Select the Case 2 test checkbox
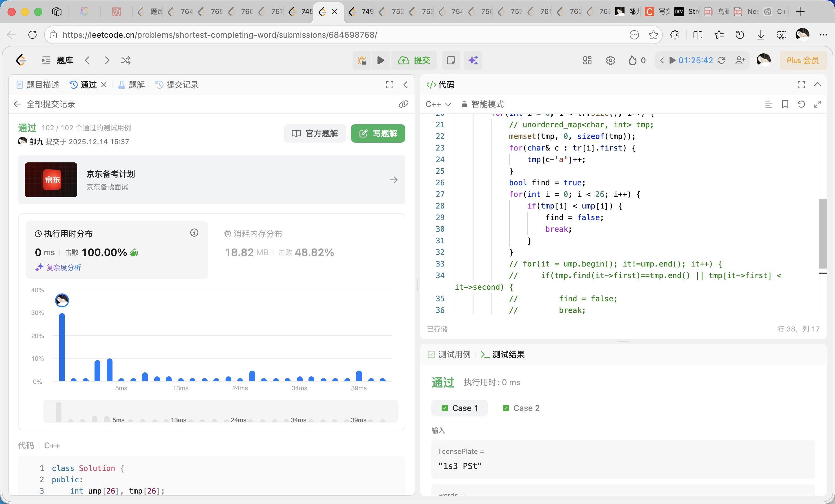The image size is (835, 504). click(x=506, y=408)
